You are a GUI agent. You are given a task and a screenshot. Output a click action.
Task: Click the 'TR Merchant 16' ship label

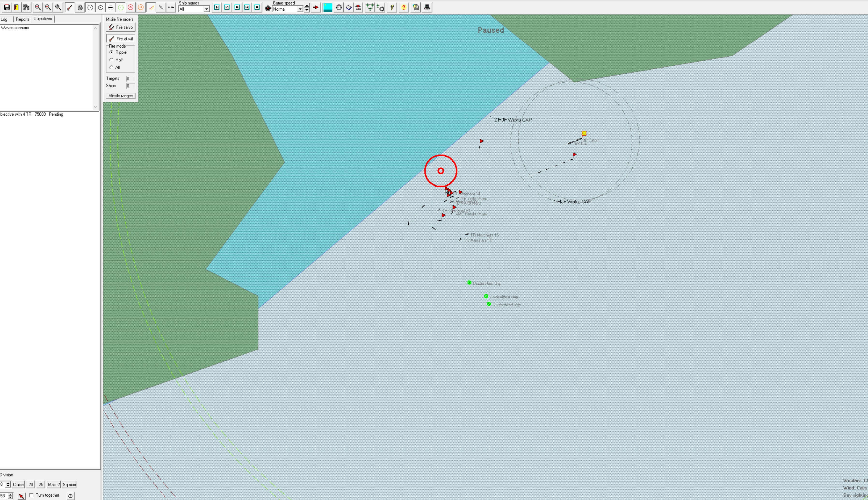[x=484, y=235]
